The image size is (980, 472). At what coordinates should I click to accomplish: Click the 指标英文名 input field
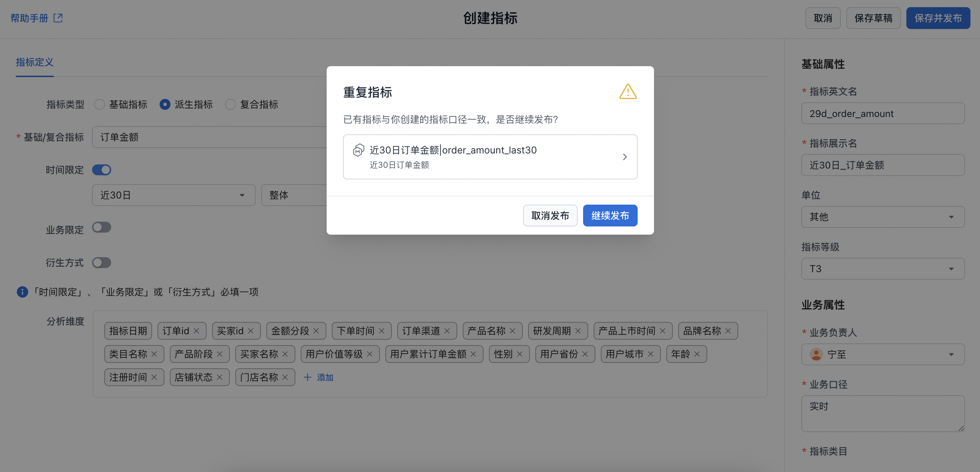click(x=882, y=114)
